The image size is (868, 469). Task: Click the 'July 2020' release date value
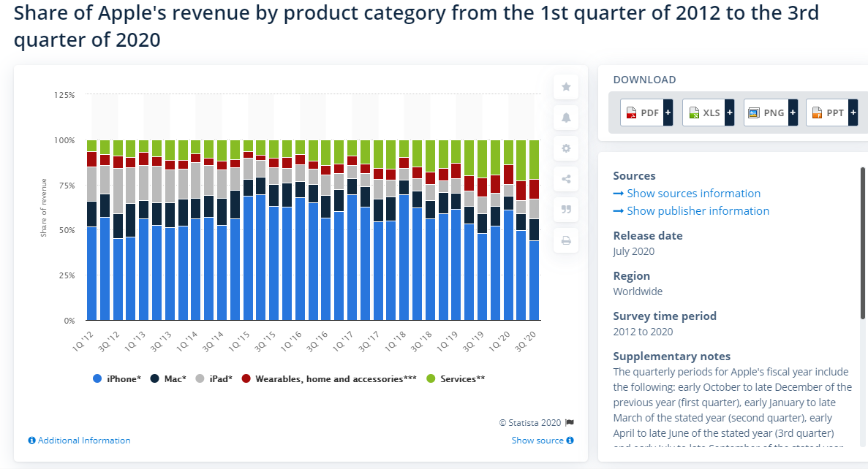pos(634,251)
